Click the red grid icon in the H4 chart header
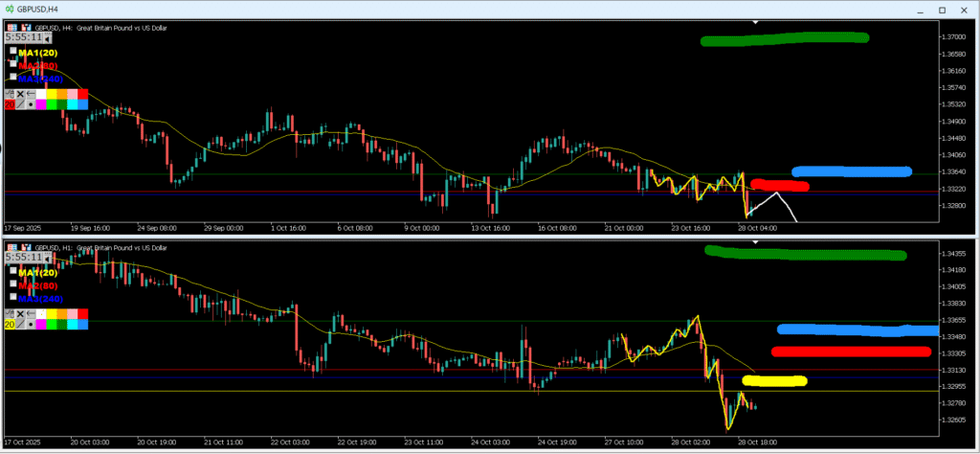980x454 pixels. (x=10, y=29)
